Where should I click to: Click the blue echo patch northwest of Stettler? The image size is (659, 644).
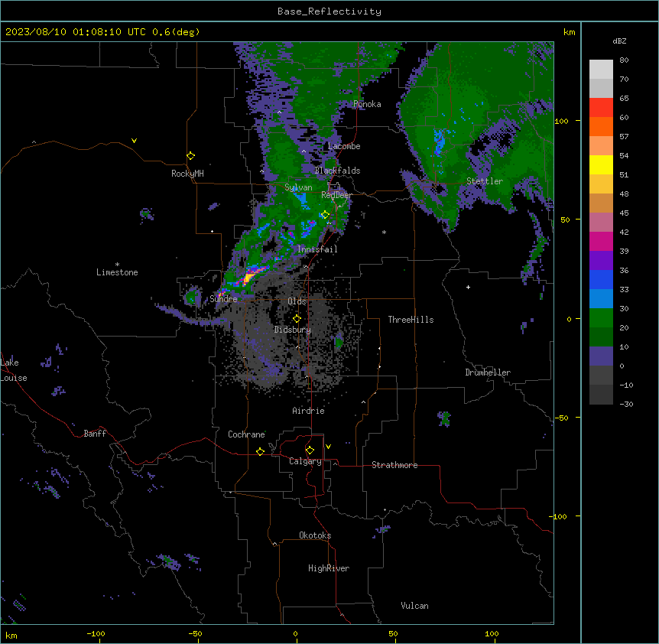pos(439,141)
